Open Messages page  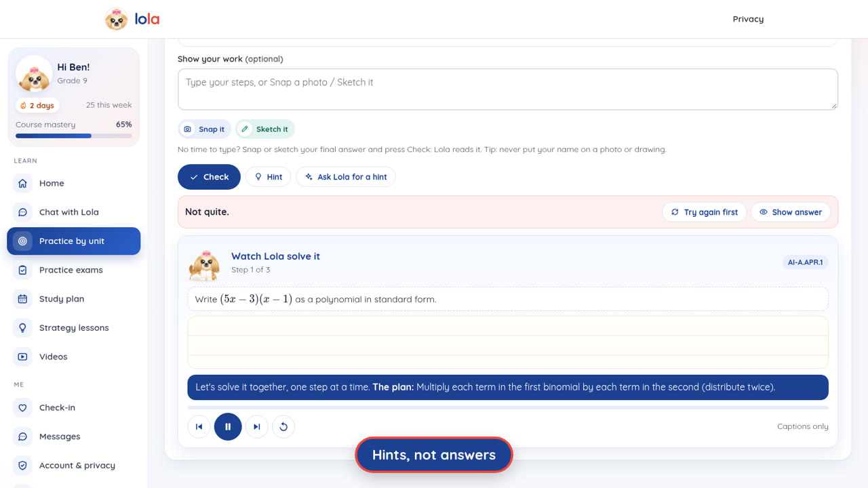pyautogui.click(x=74, y=436)
